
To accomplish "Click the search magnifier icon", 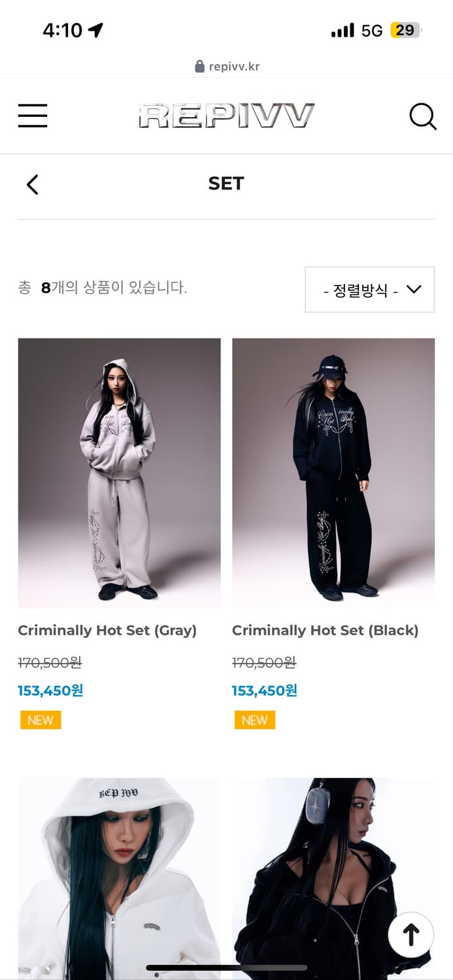I will point(424,116).
